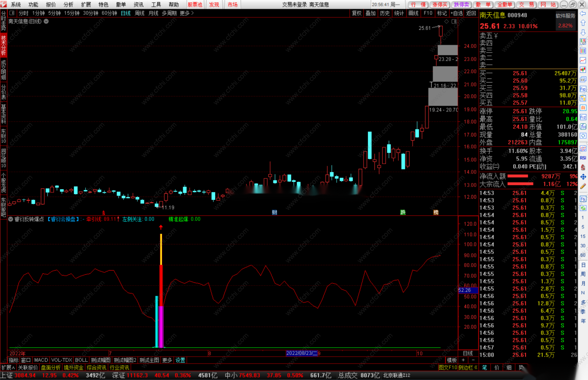
Task: Click the 复权 button above chart
Action: tap(356, 13)
